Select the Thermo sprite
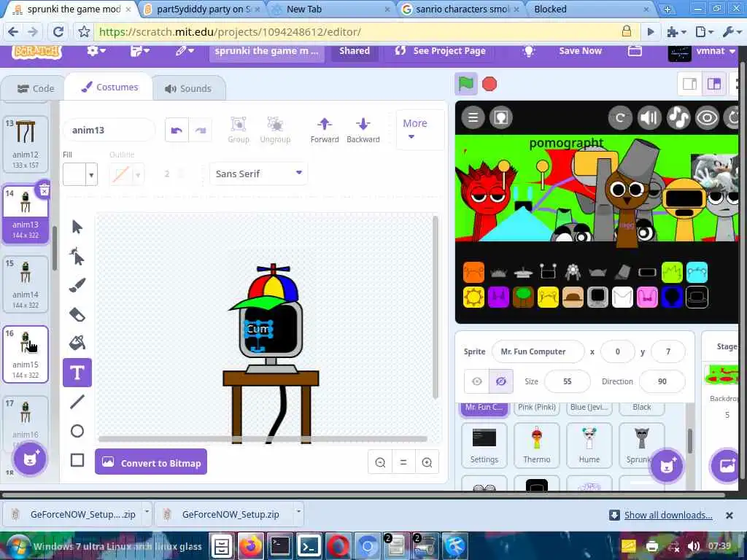This screenshot has height=560, width=747. click(536, 445)
